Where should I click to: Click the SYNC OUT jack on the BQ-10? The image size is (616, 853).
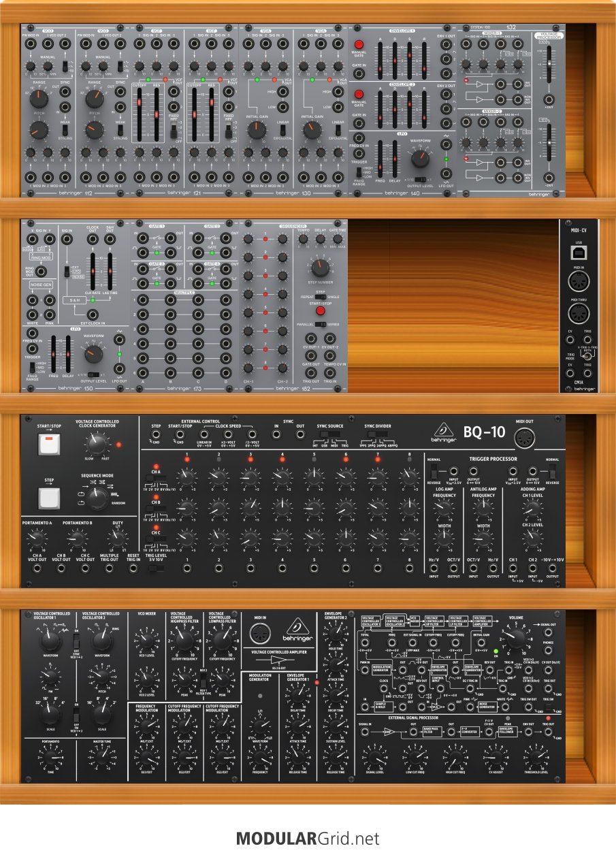pyautogui.click(x=300, y=434)
